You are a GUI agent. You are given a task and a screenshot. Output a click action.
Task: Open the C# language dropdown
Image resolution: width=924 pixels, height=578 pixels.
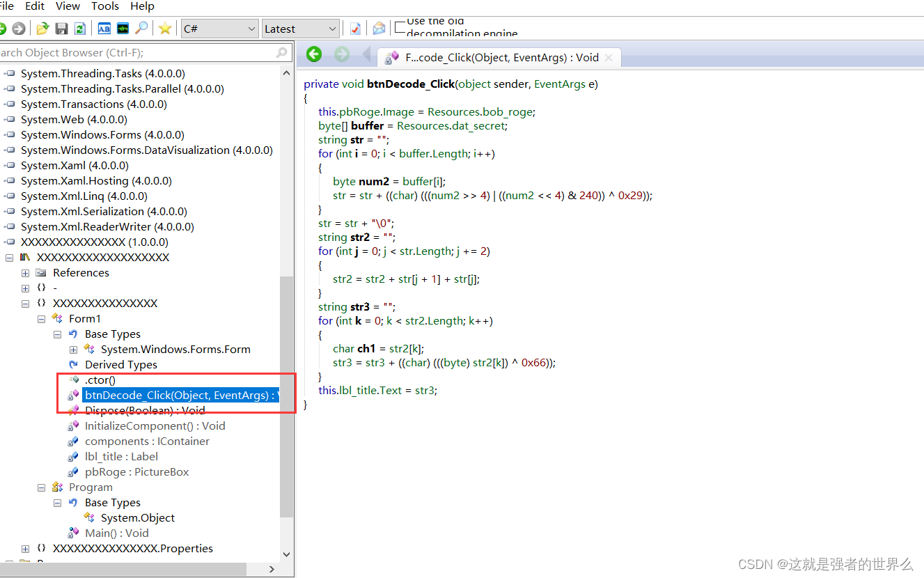[220, 29]
